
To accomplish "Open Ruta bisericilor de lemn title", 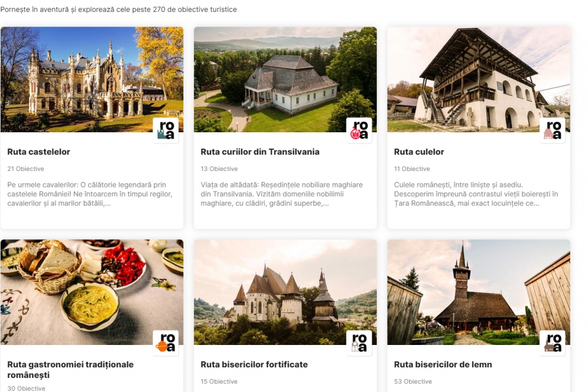I will click(443, 364).
